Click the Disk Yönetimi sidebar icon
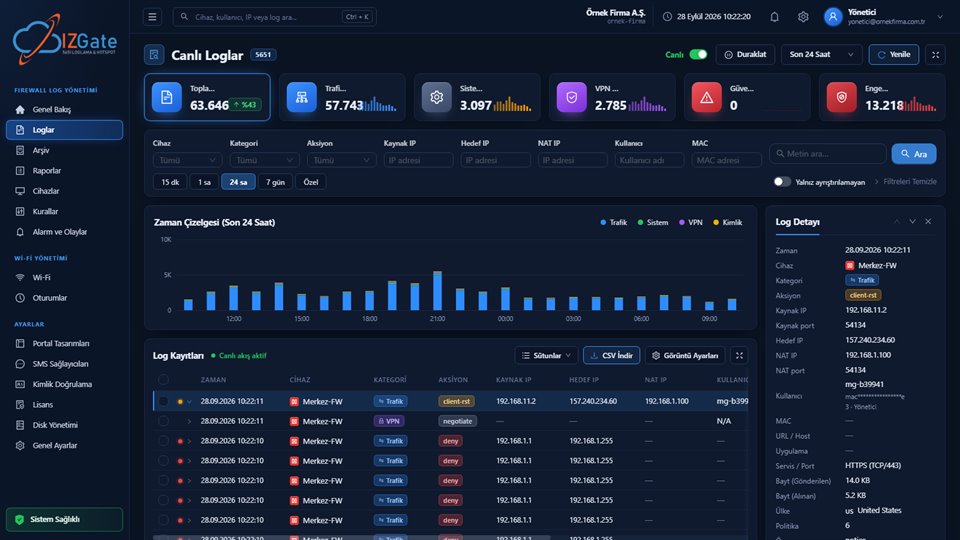This screenshot has height=540, width=960. coord(20,425)
